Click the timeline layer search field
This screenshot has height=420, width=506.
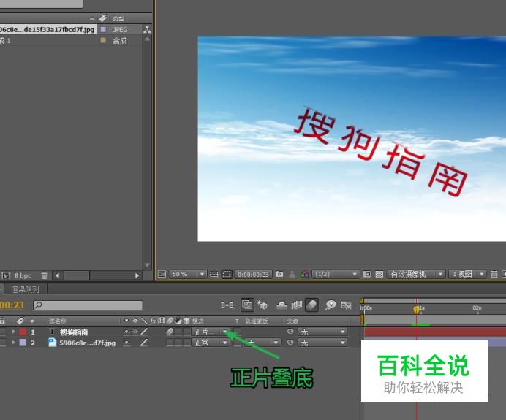[x=88, y=305]
